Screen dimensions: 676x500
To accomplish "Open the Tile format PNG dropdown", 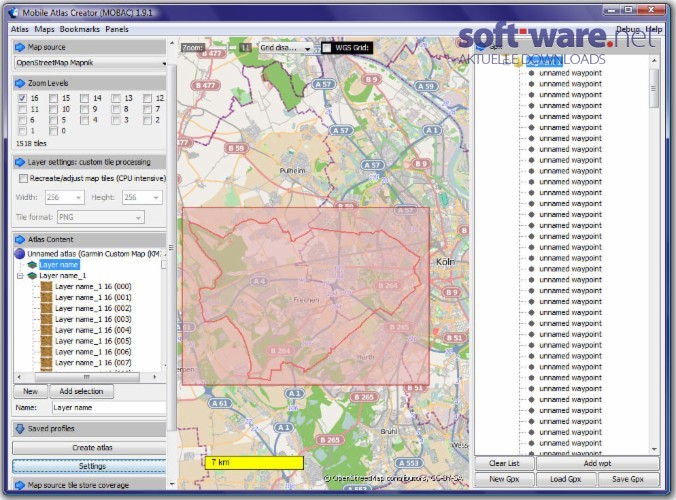I will (x=101, y=217).
